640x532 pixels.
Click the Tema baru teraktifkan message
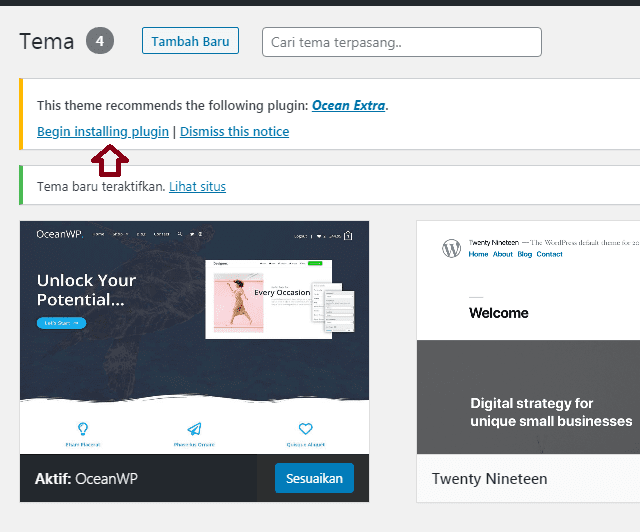(101, 187)
